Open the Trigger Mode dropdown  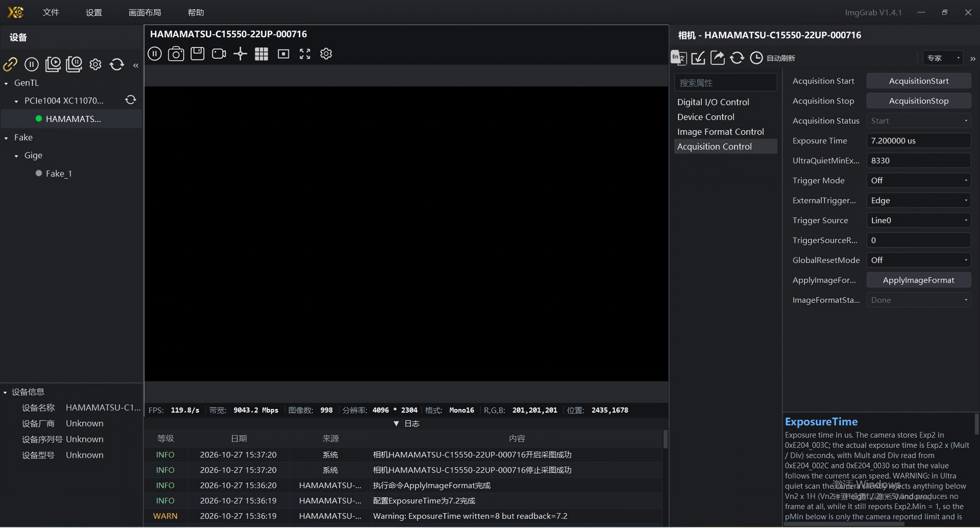pyautogui.click(x=919, y=180)
